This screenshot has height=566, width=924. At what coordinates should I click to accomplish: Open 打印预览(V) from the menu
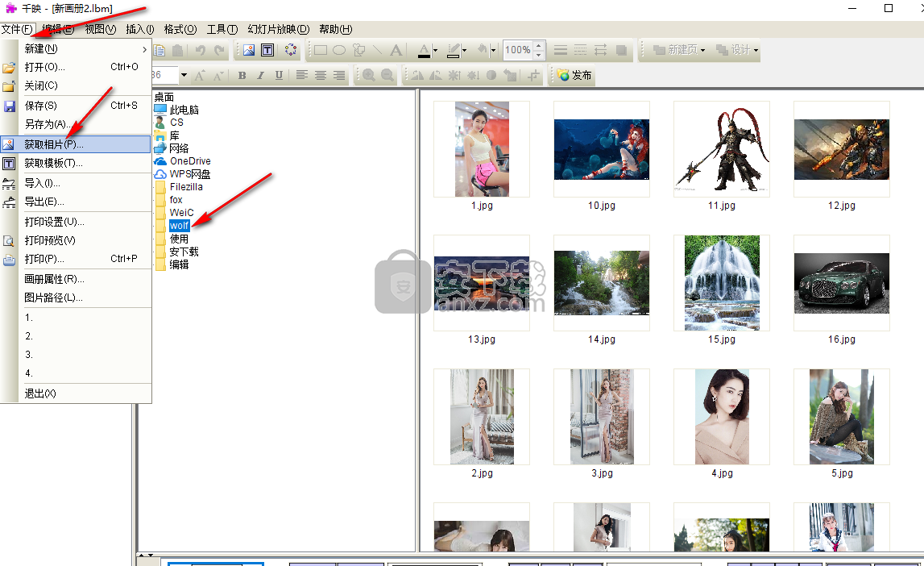(x=76, y=240)
